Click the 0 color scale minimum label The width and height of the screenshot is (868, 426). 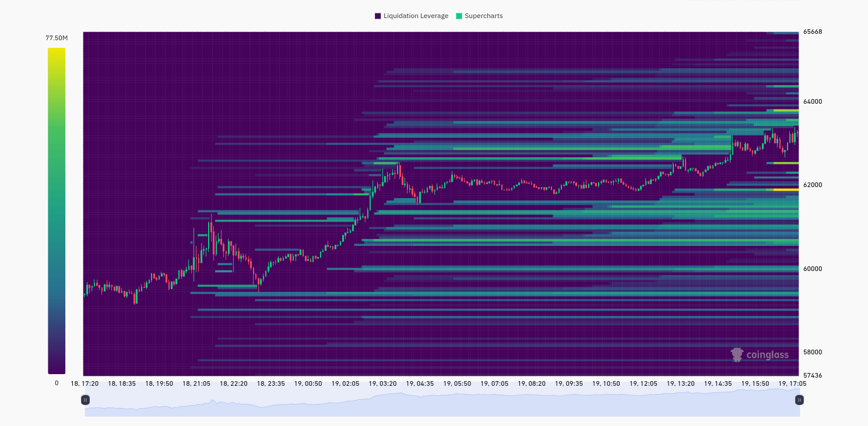coord(57,383)
